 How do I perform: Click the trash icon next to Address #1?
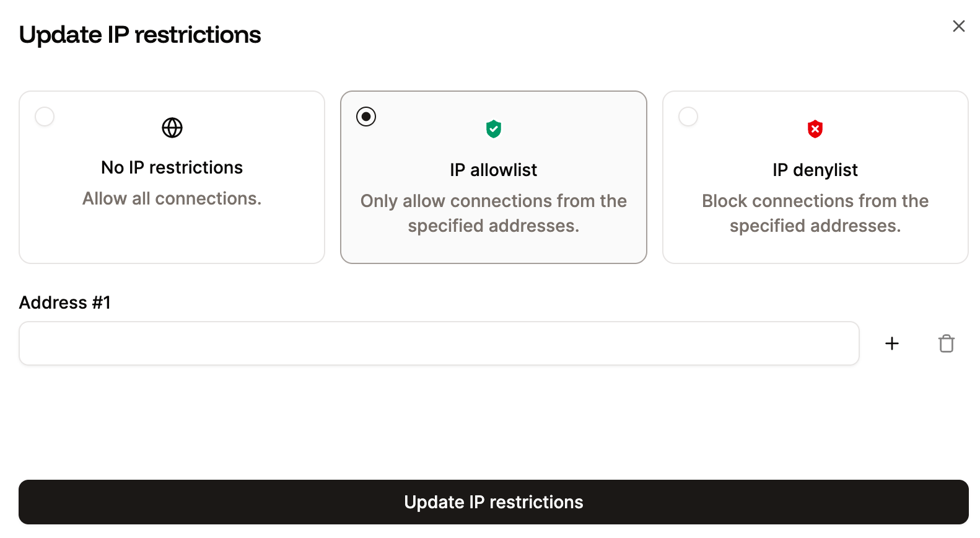tap(947, 343)
